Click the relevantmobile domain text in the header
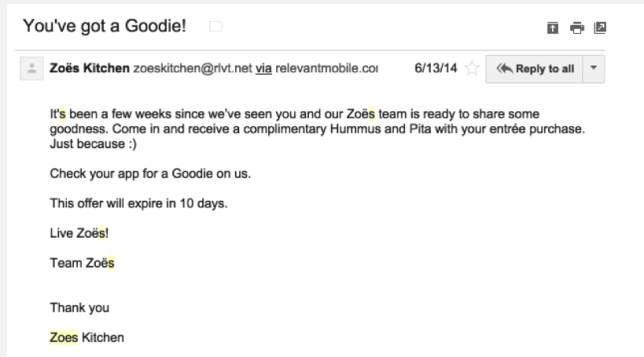This screenshot has height=357, width=644. pos(327,68)
